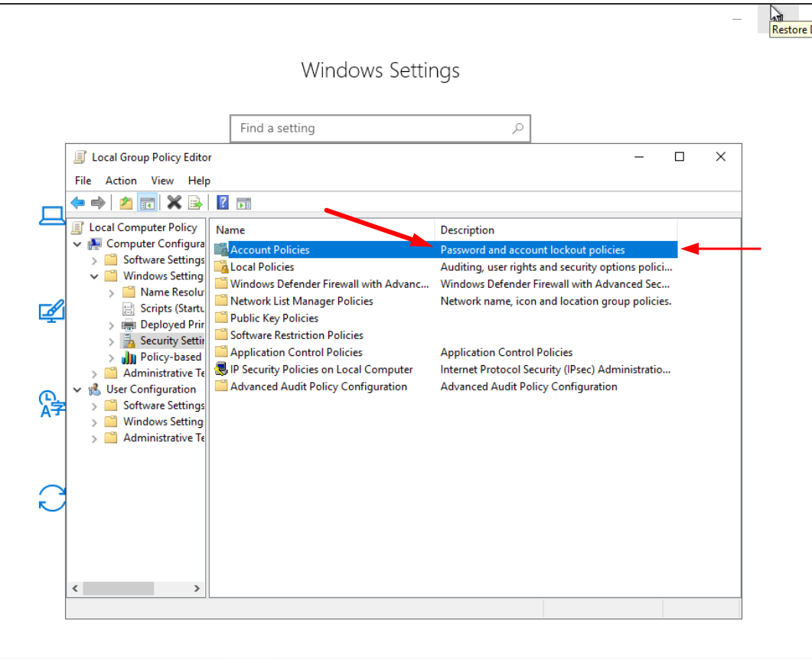
Task: Open the View menu
Action: [x=162, y=181]
